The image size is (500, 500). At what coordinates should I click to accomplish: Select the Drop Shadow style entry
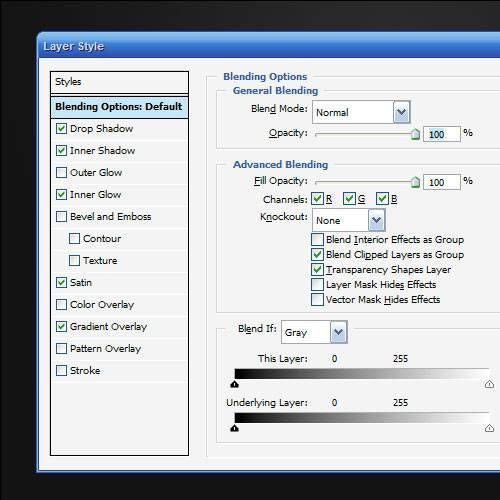tap(102, 129)
